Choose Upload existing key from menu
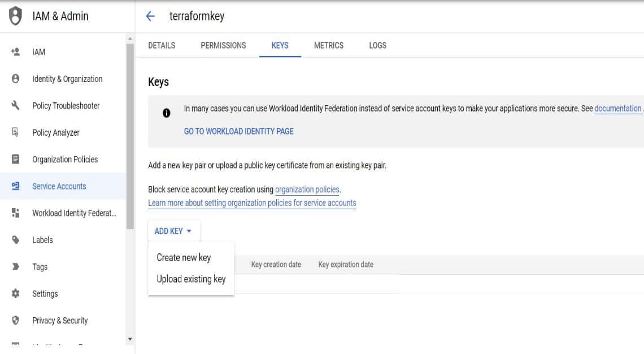This screenshot has height=354, width=644. 191,279
